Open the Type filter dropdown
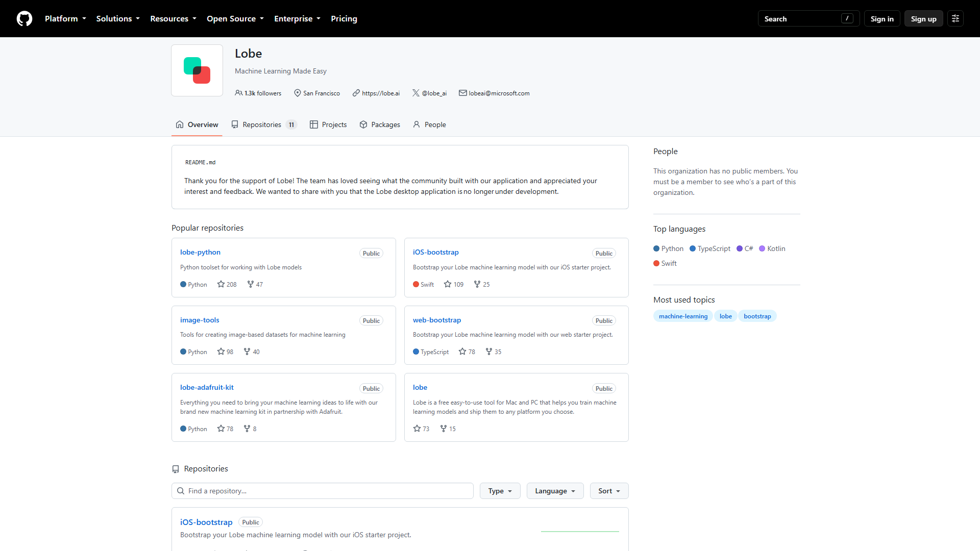The width and height of the screenshot is (980, 551). [x=500, y=491]
